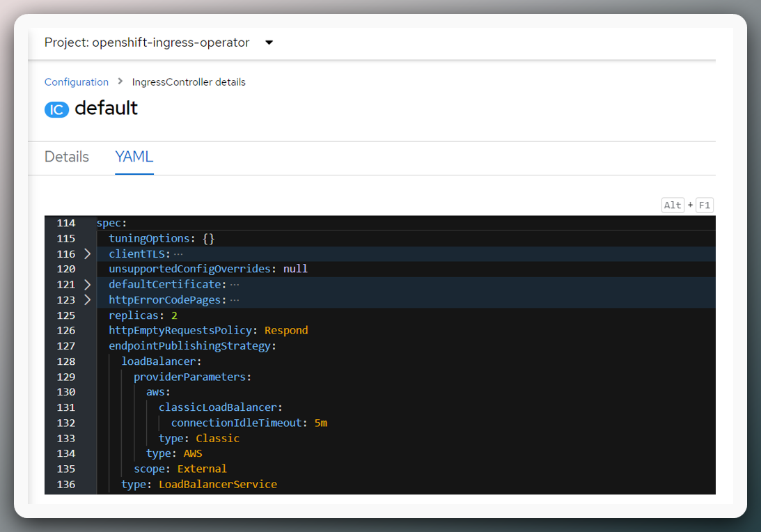Click the 5m timeout value

point(321,423)
